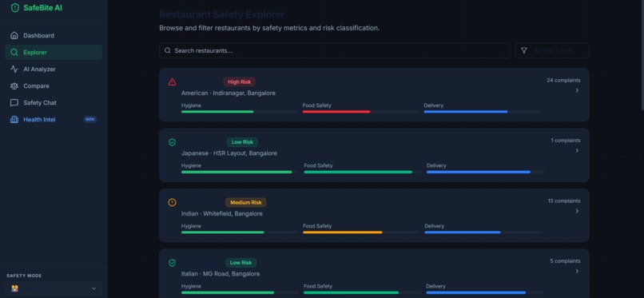This screenshot has width=644, height=298.
Task: Click the "24 complaints" text
Action: coord(563,81)
